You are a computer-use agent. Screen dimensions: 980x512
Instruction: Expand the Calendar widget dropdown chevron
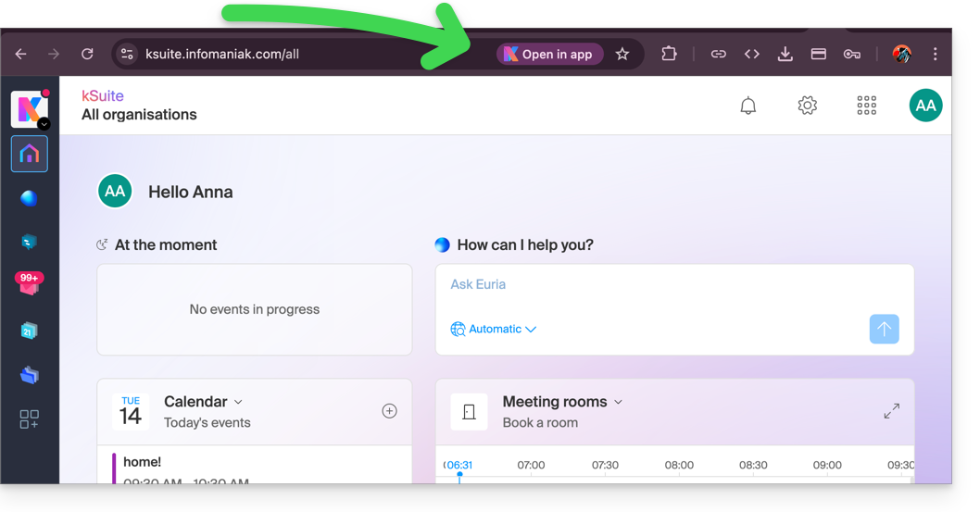click(x=238, y=402)
